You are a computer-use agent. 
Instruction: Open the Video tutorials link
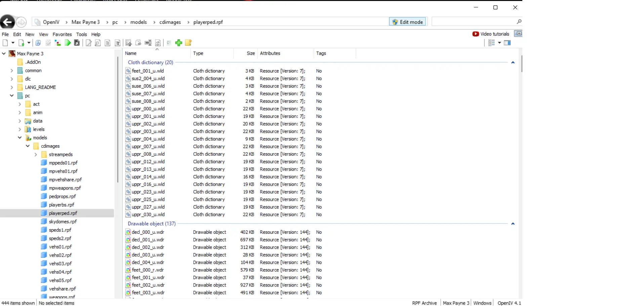(x=495, y=34)
